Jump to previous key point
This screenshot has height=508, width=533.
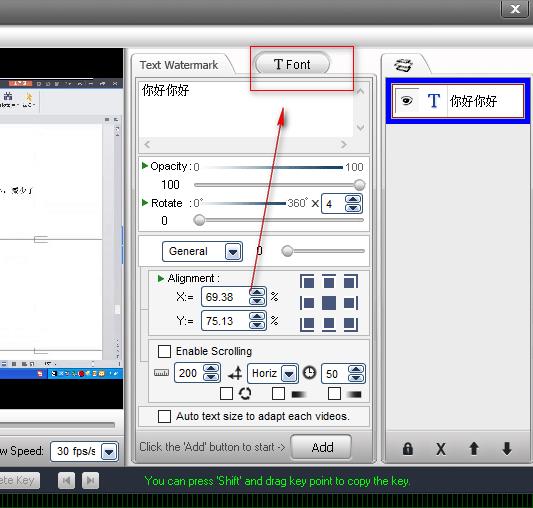coord(66,480)
